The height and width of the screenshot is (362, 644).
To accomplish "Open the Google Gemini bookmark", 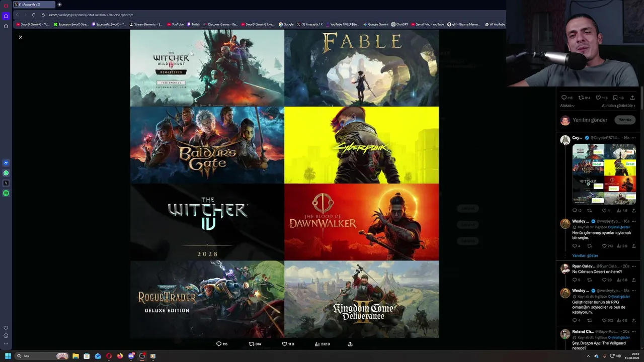I will (376, 24).
